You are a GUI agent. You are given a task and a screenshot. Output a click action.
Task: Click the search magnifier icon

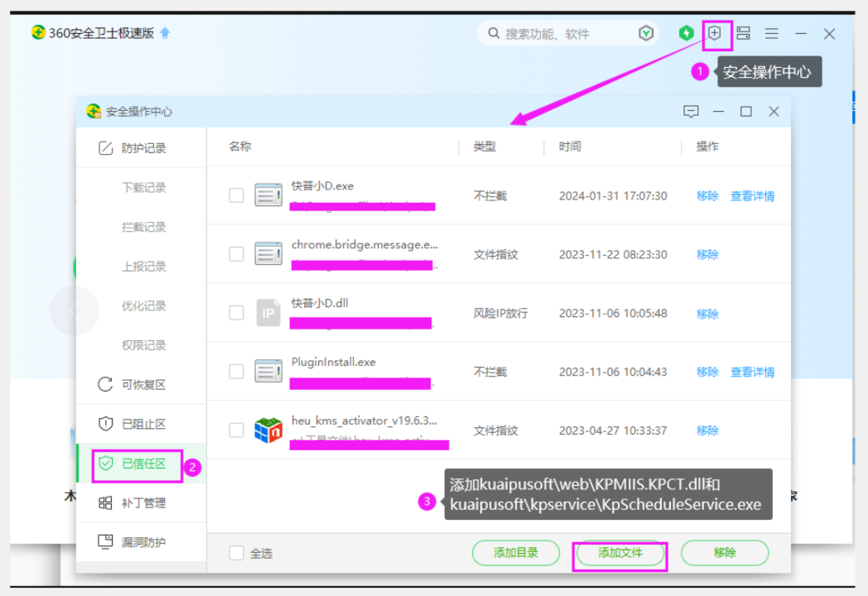point(494,33)
